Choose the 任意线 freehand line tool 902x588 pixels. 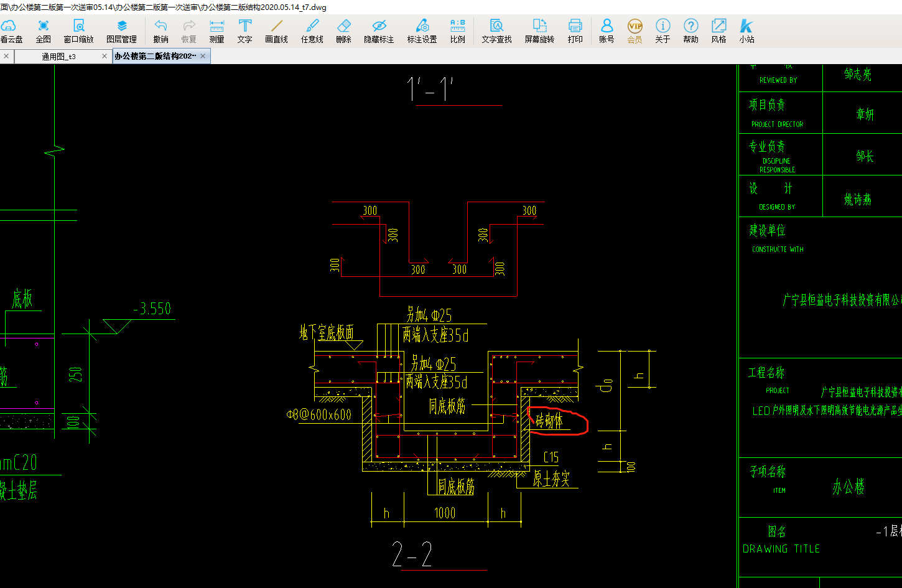point(312,31)
